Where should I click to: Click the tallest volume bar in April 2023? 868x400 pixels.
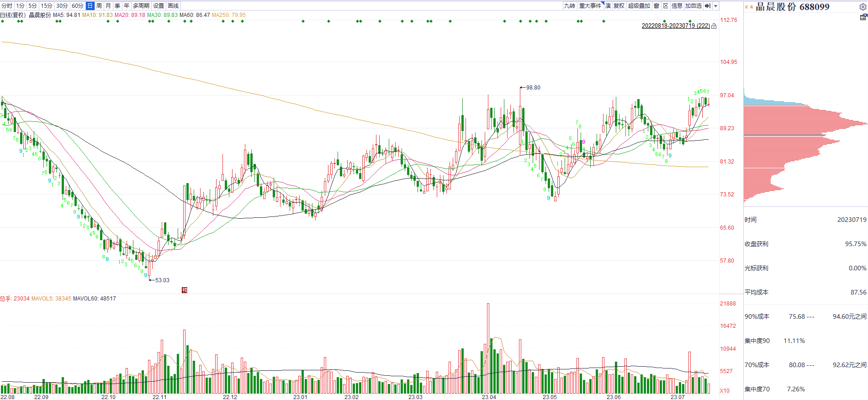488,348
